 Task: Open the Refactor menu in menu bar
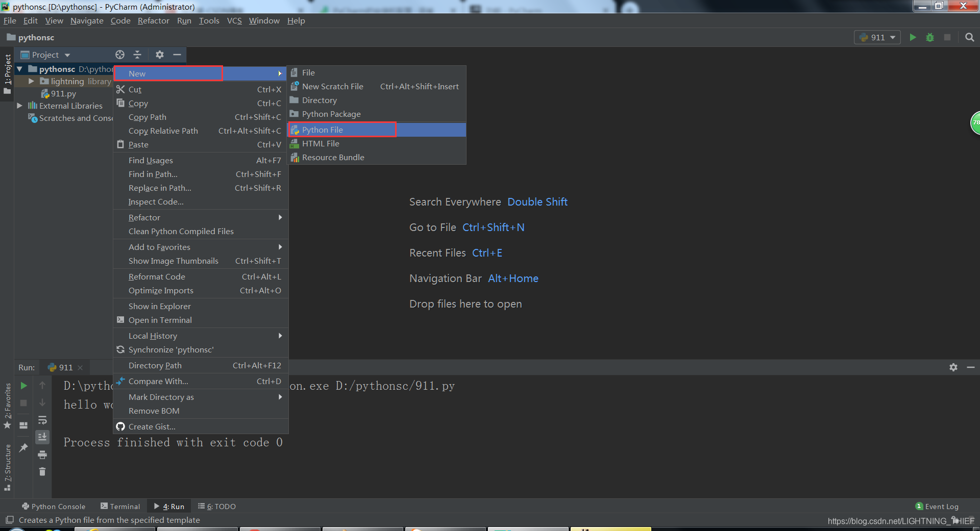tap(153, 20)
